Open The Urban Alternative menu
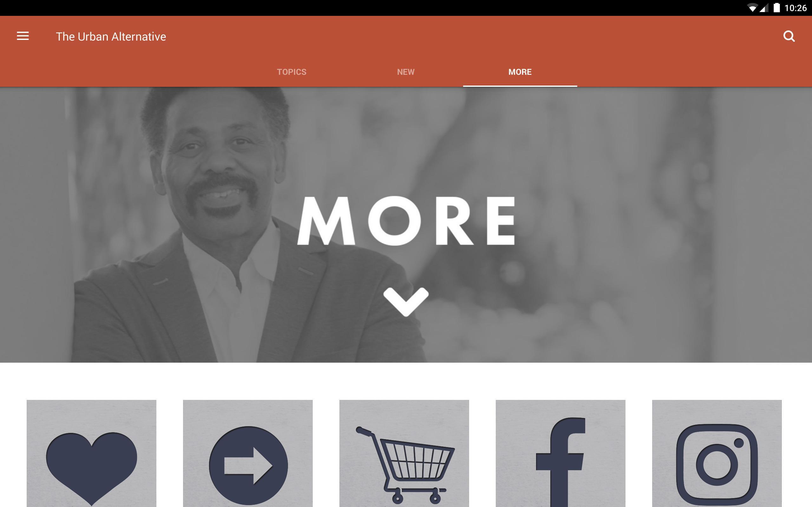This screenshot has height=507, width=812. pyautogui.click(x=23, y=36)
